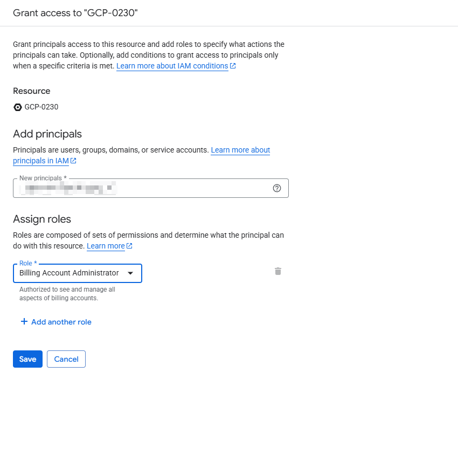Click external-link icon after IAM conditions link
This screenshot has width=458, height=476.
(x=233, y=66)
